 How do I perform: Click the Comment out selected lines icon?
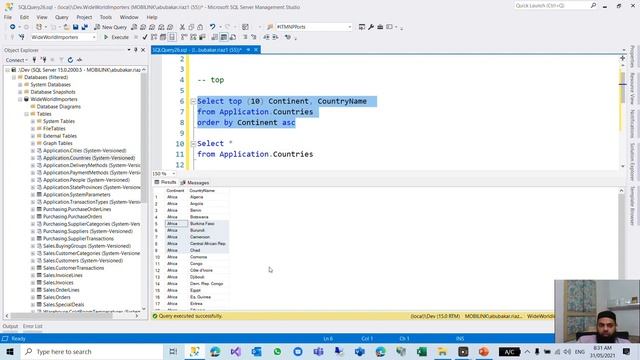pyautogui.click(x=245, y=37)
